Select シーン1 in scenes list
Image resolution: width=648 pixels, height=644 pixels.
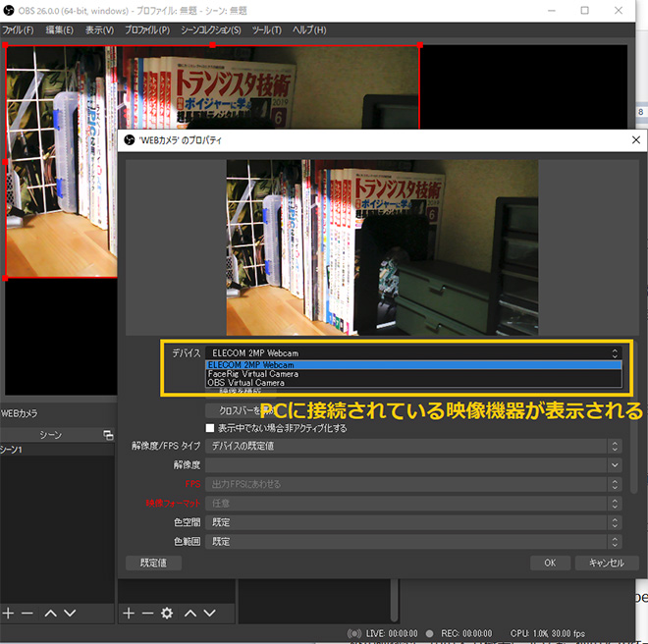coord(57,450)
